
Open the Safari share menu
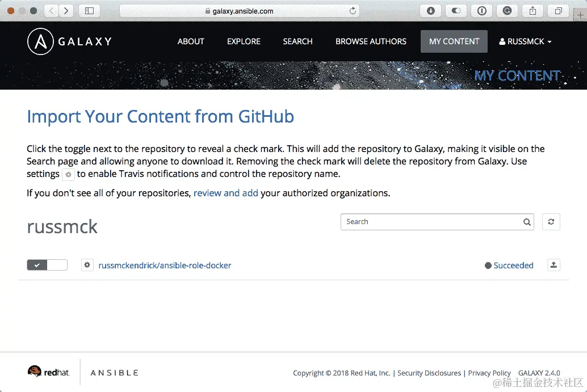(533, 10)
